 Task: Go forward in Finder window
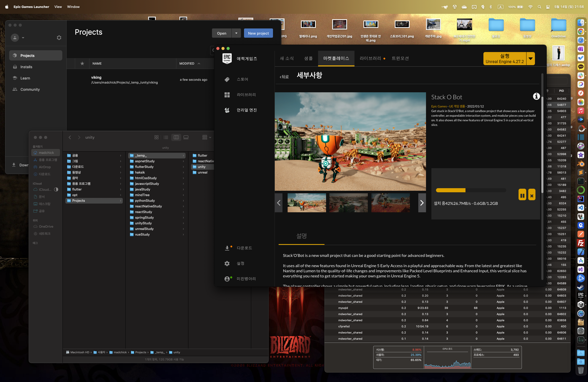(79, 137)
